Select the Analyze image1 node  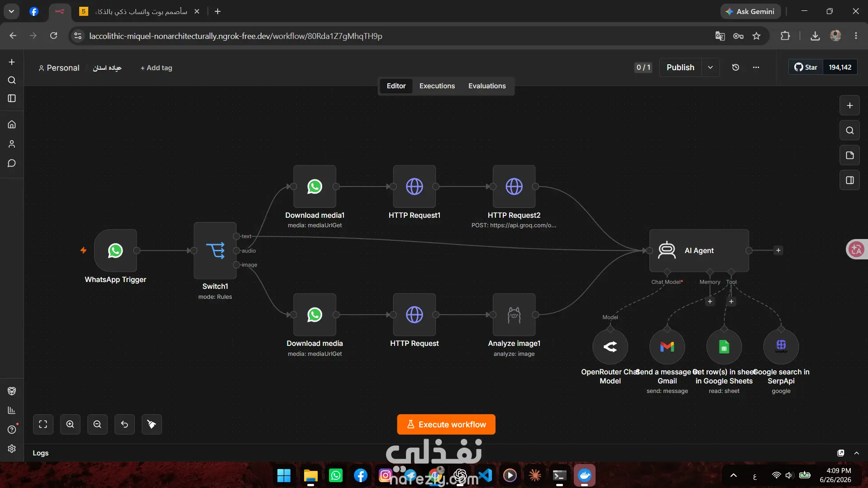point(514,315)
